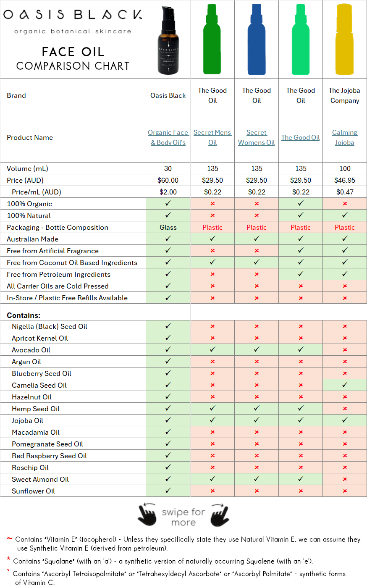Click 'Packaging - Bottle Composition' label
Image resolution: width=367 pixels, height=588 pixels.
click(58, 227)
